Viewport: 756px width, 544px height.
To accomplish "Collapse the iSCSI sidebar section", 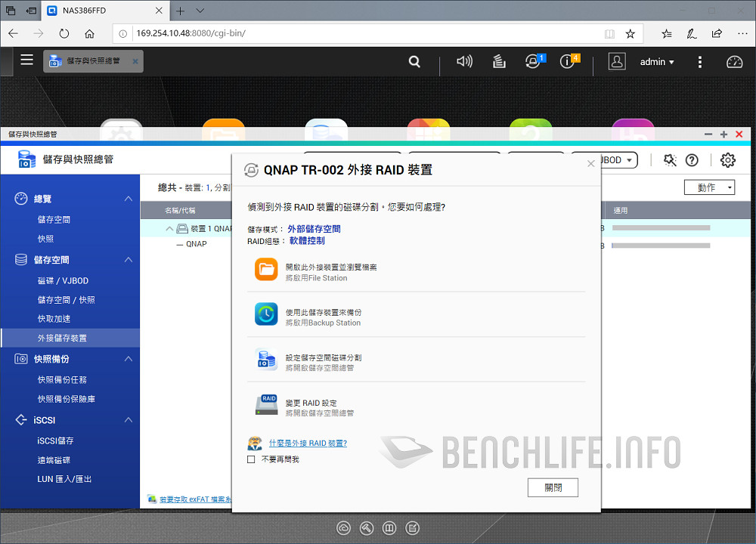I will coord(129,419).
